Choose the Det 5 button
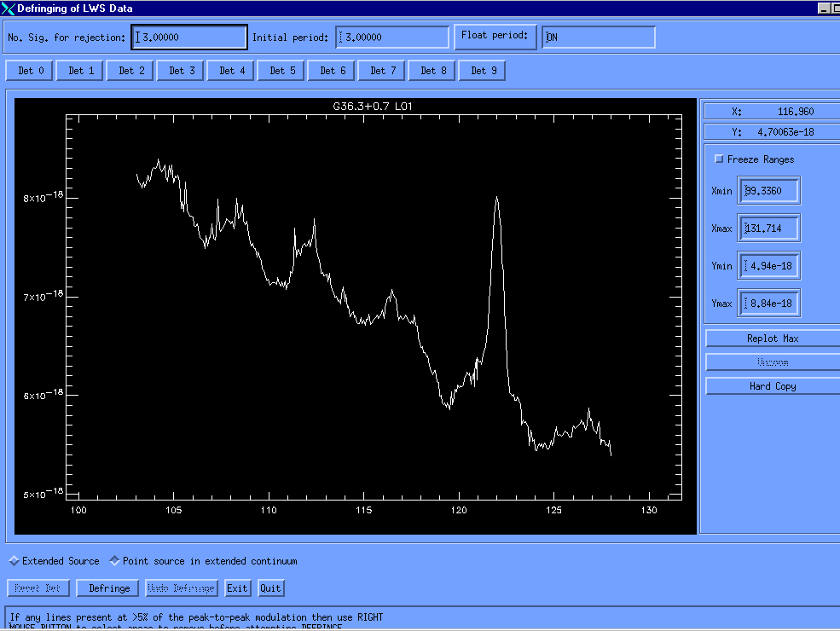 point(281,71)
